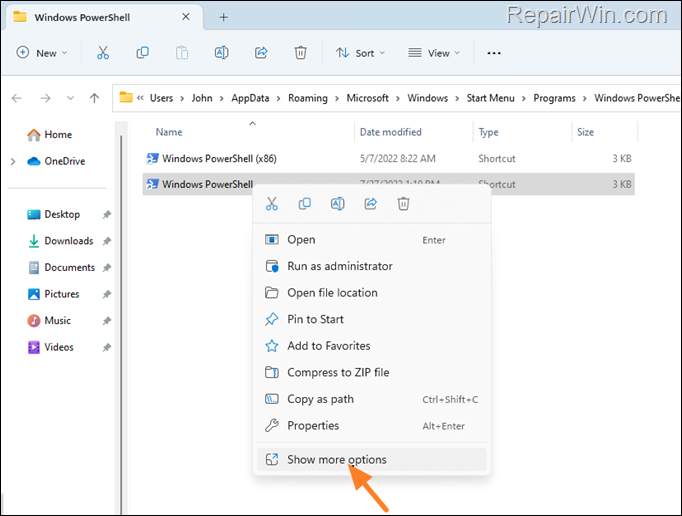Expand the chevron after Programs breadcrumb

585,99
